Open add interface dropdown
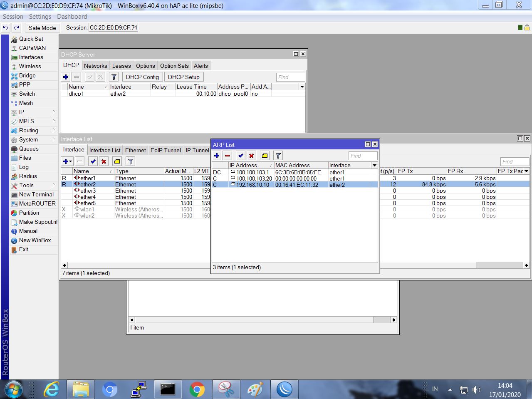The image size is (532, 399). 67,161
